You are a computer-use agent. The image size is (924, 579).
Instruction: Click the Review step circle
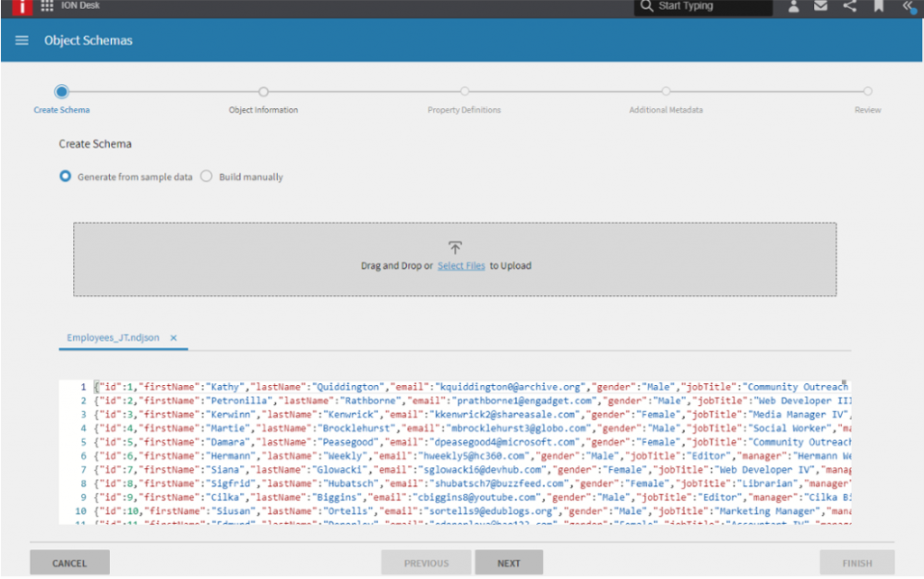coord(867,92)
